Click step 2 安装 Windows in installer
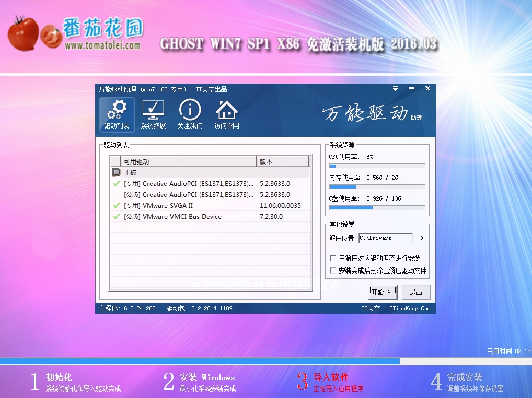532x398 pixels. click(x=200, y=382)
